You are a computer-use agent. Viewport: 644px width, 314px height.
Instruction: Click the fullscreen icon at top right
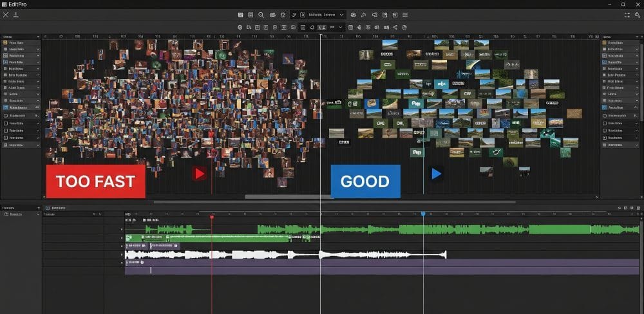pos(627,14)
